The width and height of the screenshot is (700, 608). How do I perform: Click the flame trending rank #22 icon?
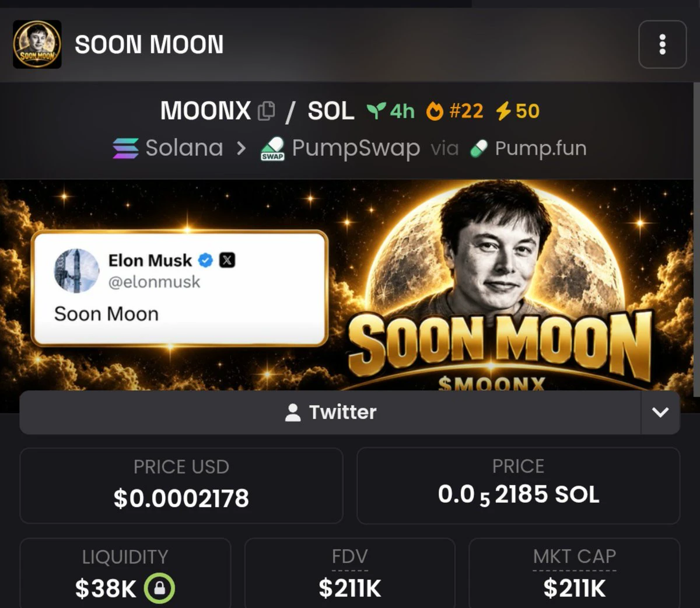click(x=435, y=110)
